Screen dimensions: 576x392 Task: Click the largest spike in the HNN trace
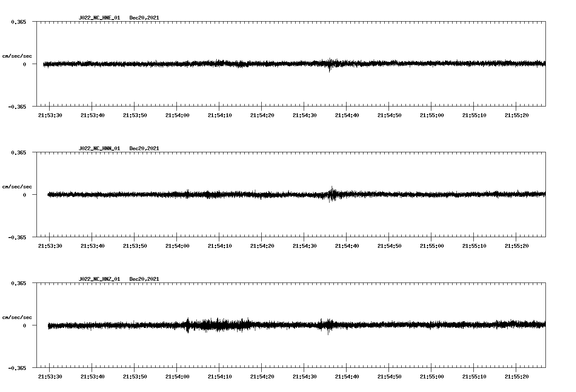pos(332,194)
